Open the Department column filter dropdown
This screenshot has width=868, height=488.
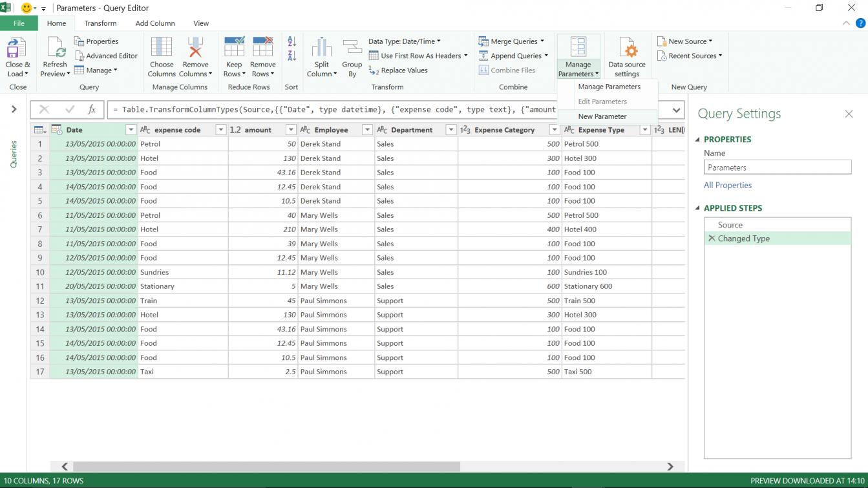point(451,130)
